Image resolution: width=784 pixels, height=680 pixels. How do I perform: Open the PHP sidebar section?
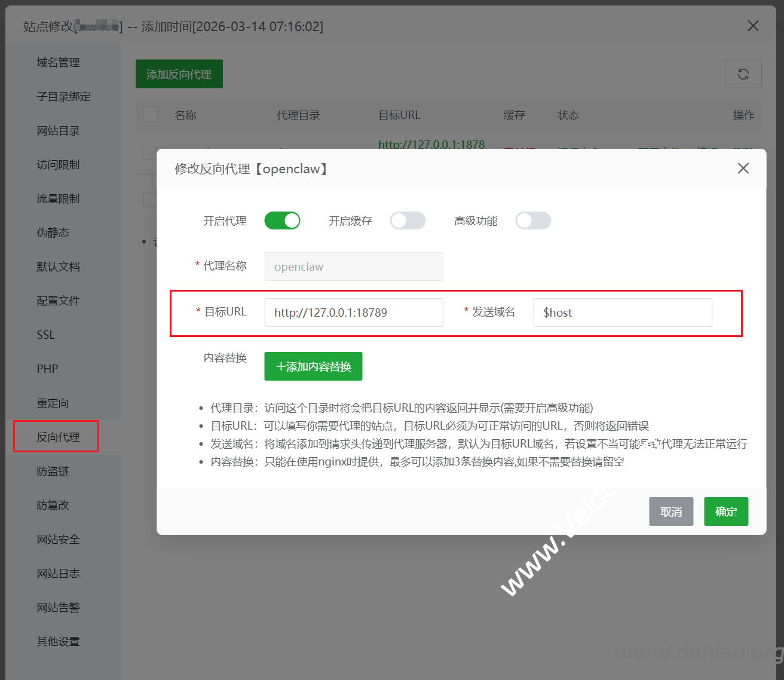click(x=47, y=369)
